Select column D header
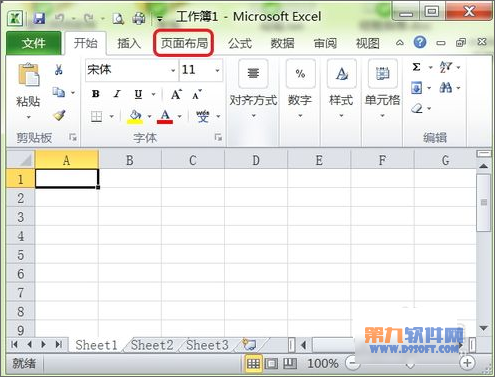 [256, 160]
